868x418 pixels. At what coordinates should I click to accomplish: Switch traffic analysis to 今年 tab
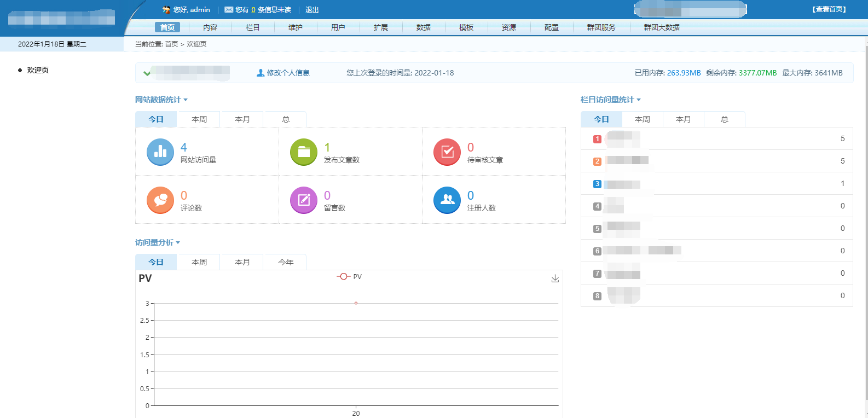(x=286, y=262)
